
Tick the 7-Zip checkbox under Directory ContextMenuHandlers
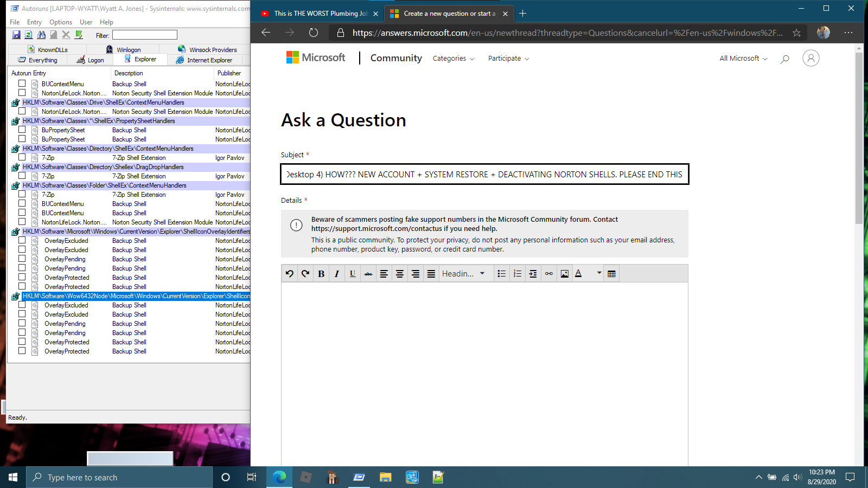[x=22, y=157]
